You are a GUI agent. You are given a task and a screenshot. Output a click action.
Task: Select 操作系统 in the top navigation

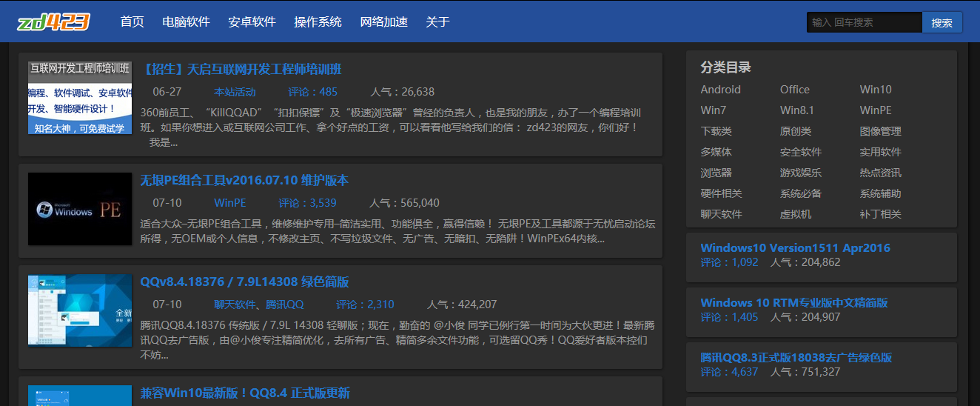point(318,21)
